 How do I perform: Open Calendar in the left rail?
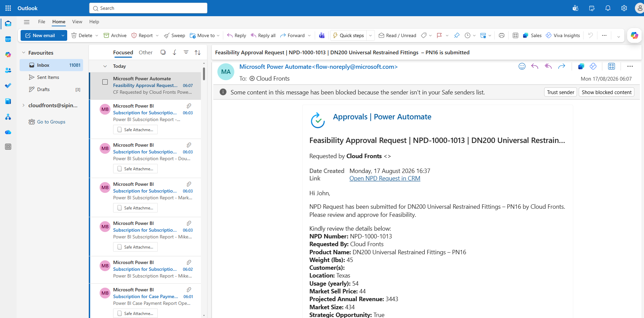[8, 39]
